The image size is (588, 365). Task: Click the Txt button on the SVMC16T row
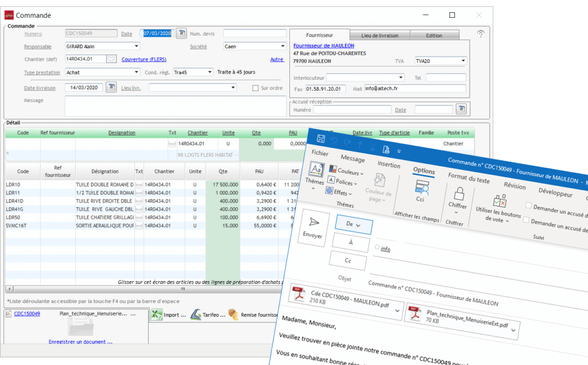(139, 226)
